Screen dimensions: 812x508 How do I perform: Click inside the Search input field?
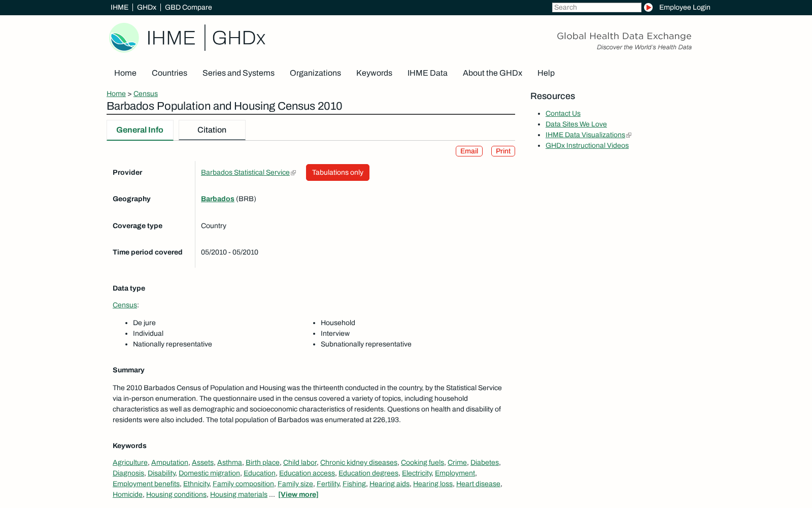point(596,7)
